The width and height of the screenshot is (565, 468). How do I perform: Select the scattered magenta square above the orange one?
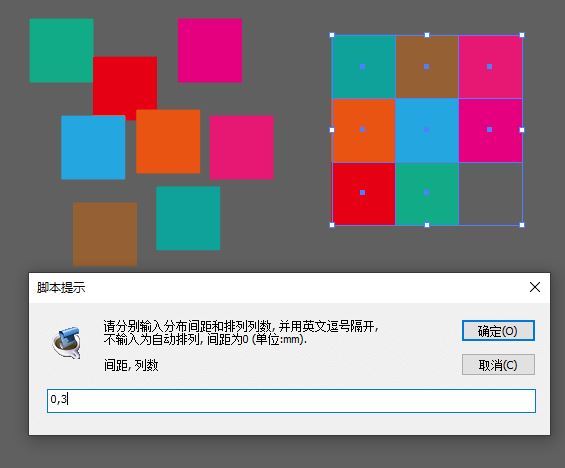pos(210,50)
